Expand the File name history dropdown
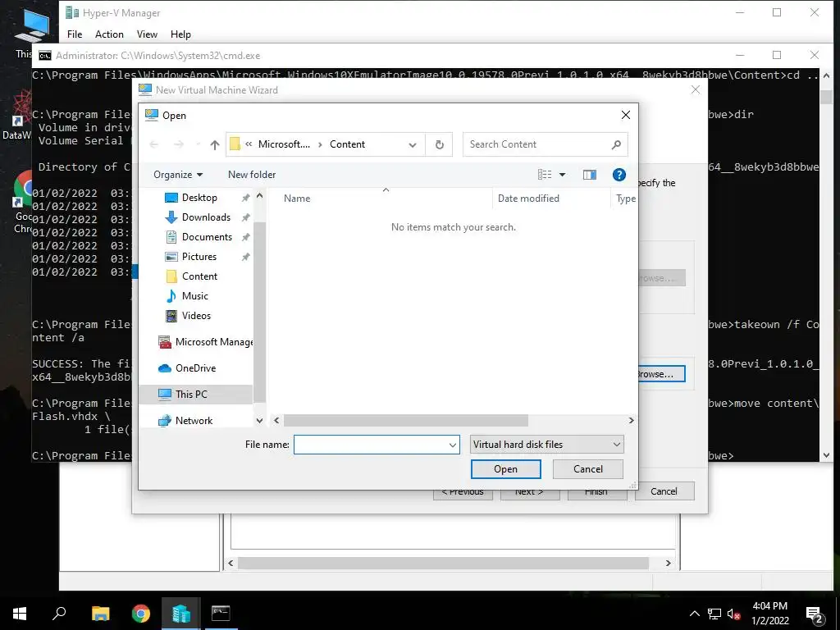 click(x=452, y=445)
